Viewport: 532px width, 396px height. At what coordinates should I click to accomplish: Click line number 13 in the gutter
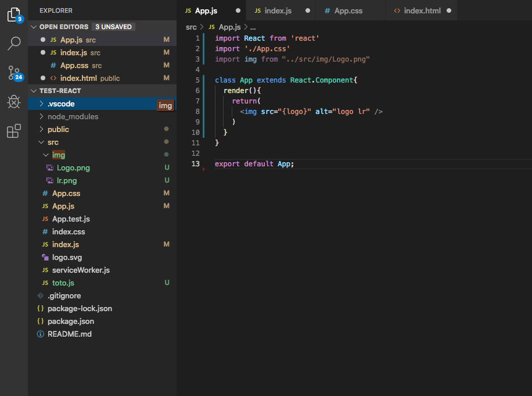click(195, 164)
